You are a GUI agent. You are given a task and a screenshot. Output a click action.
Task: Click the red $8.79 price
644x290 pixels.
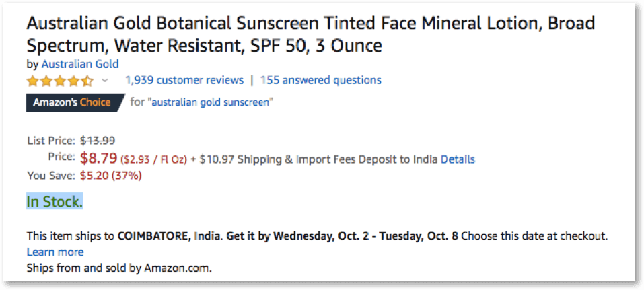coord(98,159)
